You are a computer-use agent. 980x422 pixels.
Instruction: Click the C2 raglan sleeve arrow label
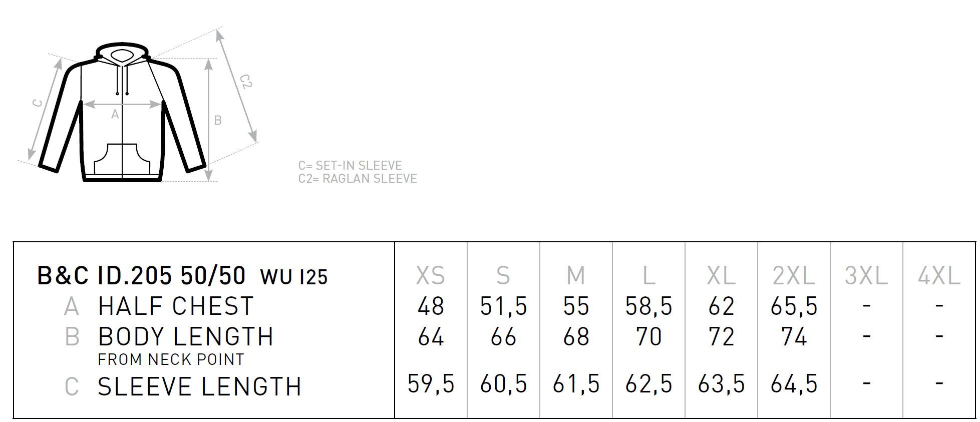pos(246,81)
